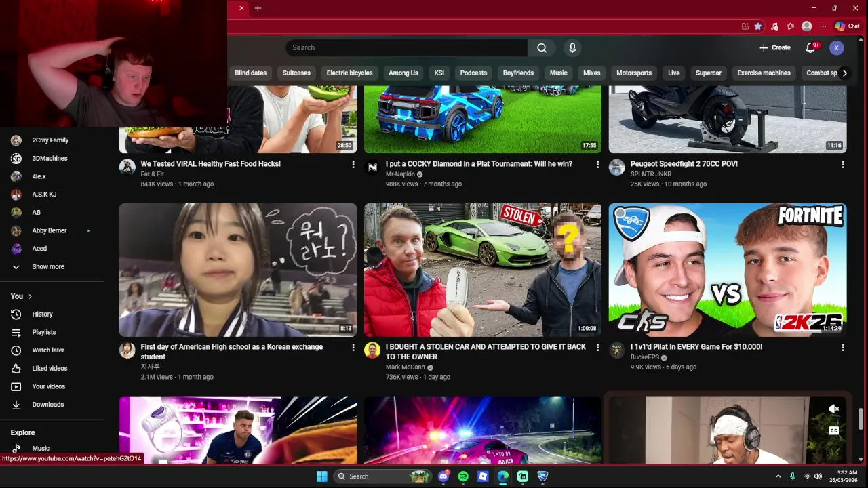Select the Among Us chip
Image resolution: width=868 pixels, height=488 pixels.
(x=403, y=73)
